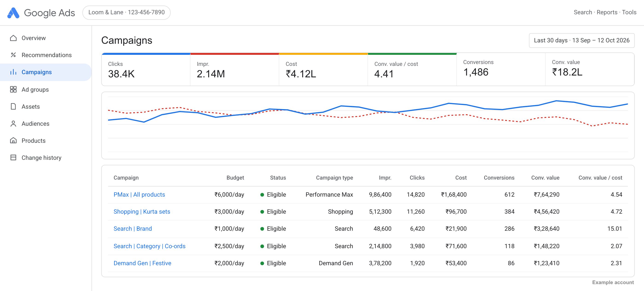Click Search · Reports · Tools in header
Image resolution: width=644 pixels, height=291 pixels.
pyautogui.click(x=605, y=12)
